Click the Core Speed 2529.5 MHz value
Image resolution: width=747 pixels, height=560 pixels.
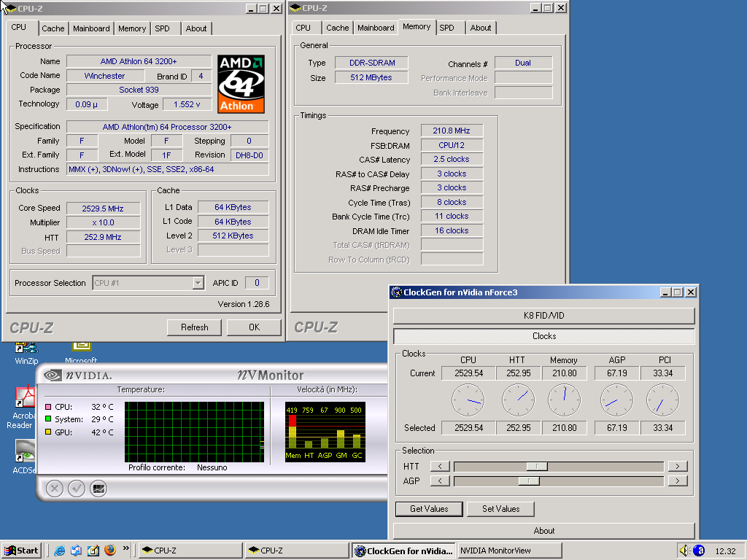pos(103,208)
